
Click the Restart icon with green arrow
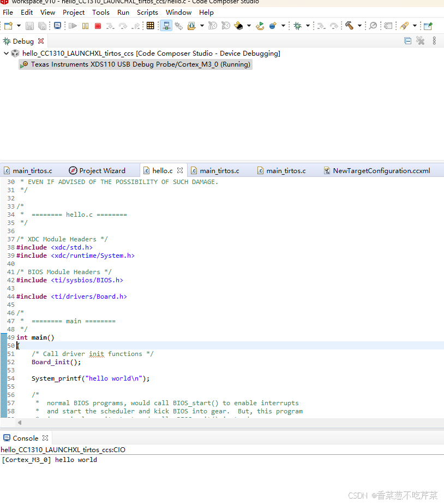tap(260, 26)
